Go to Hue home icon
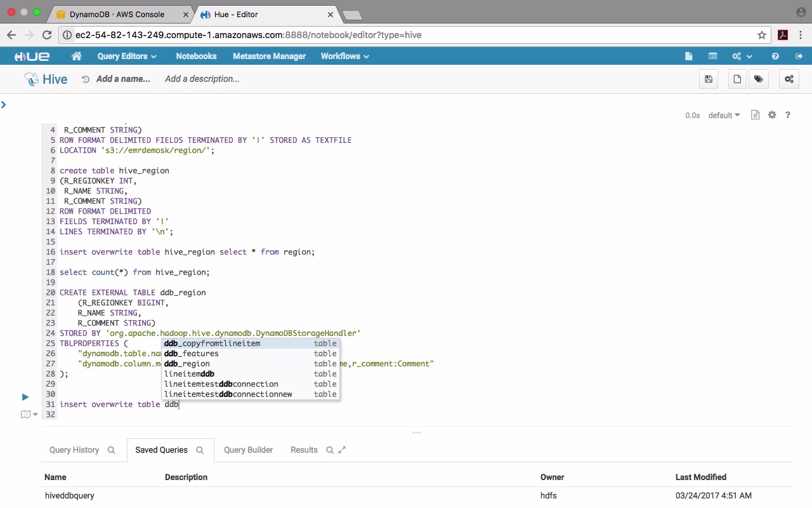 (77, 57)
